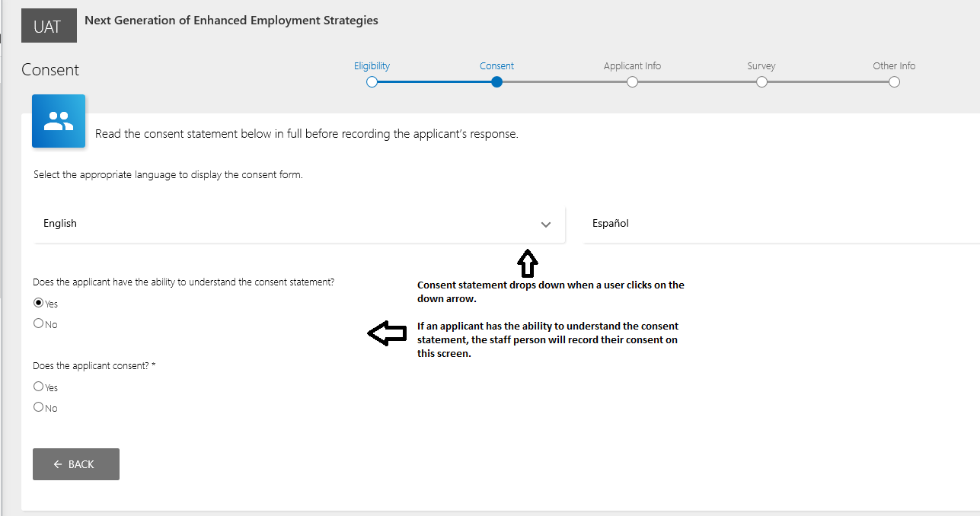This screenshot has width=980, height=516.
Task: Click the Other Info progress circle
Action: pos(894,82)
